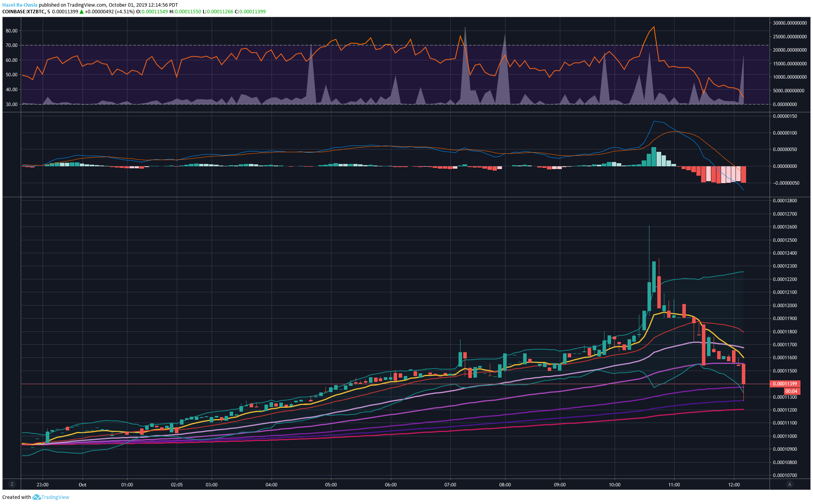Click the 01:00 time axis label
Screen dimensions: 813x504
[127, 485]
